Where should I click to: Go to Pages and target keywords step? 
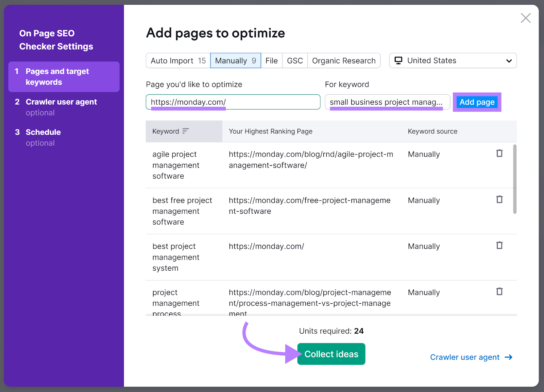tap(64, 77)
